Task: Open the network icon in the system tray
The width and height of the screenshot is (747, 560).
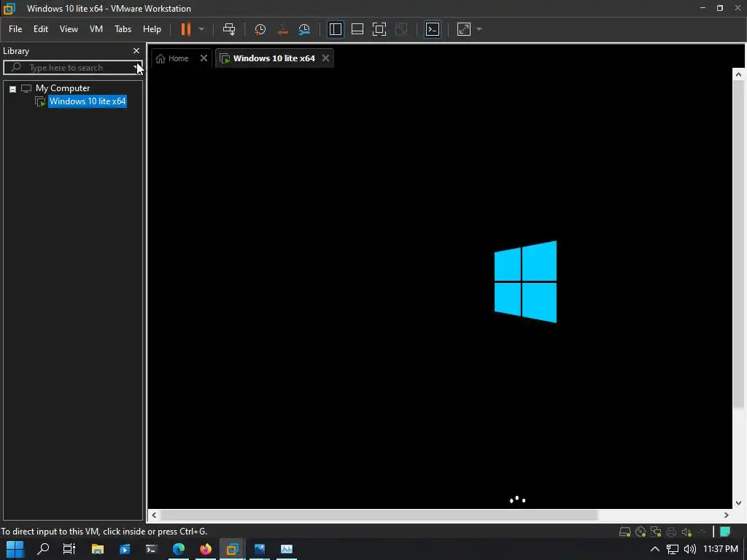Action: tap(672, 549)
